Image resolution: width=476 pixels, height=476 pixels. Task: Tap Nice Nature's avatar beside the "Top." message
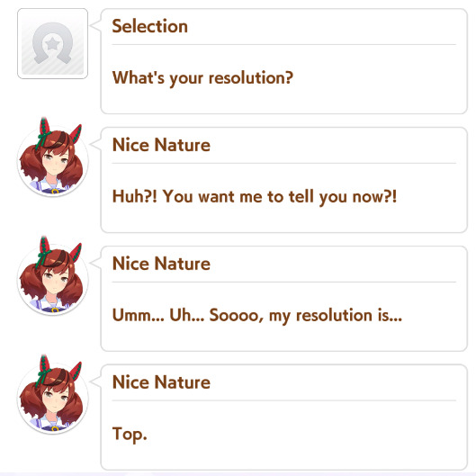point(52,395)
